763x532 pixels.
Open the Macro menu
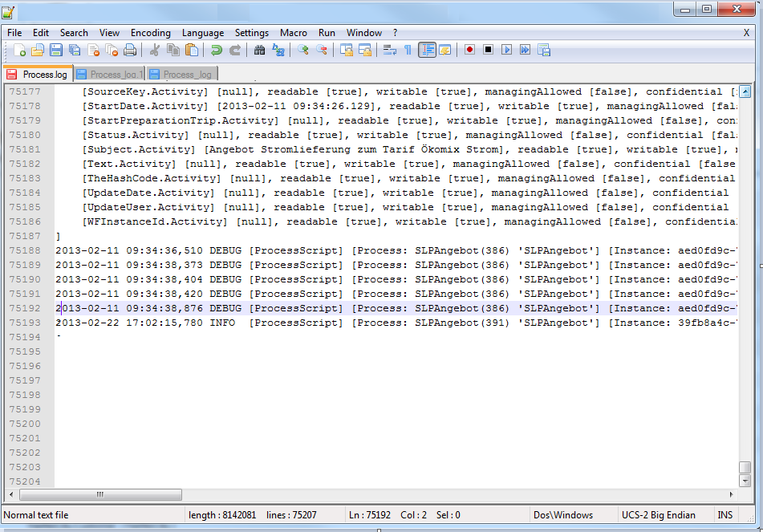[x=294, y=33]
